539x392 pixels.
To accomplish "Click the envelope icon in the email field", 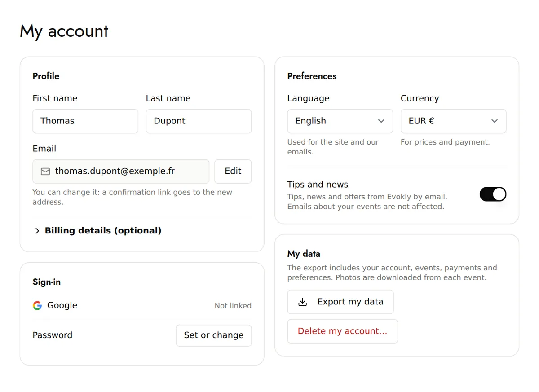I will pos(45,172).
